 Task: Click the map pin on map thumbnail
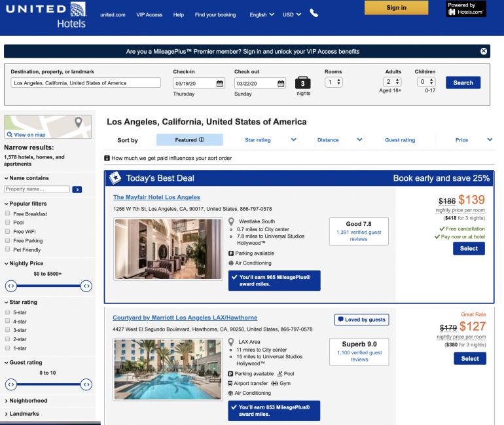pos(79,123)
